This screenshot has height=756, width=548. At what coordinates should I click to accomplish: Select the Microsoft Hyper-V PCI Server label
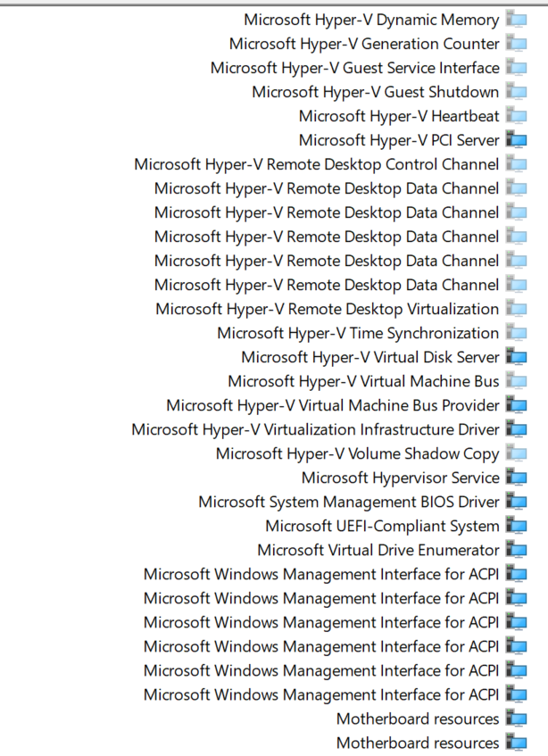coord(399,139)
